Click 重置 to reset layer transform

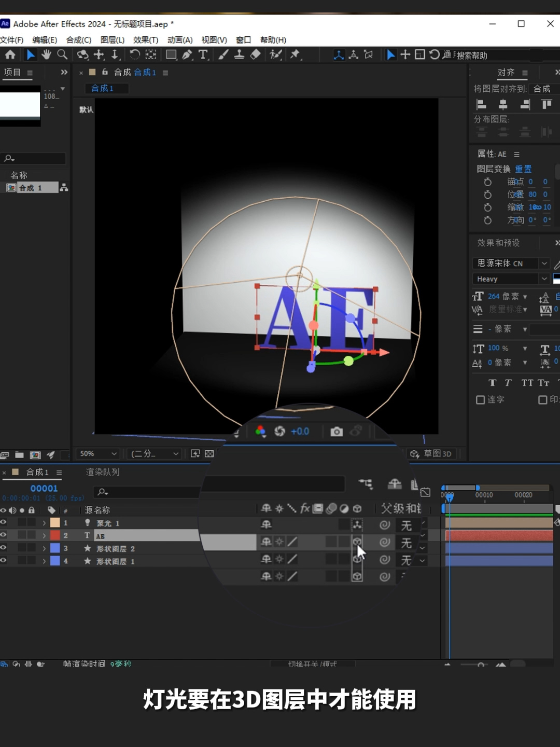(523, 169)
